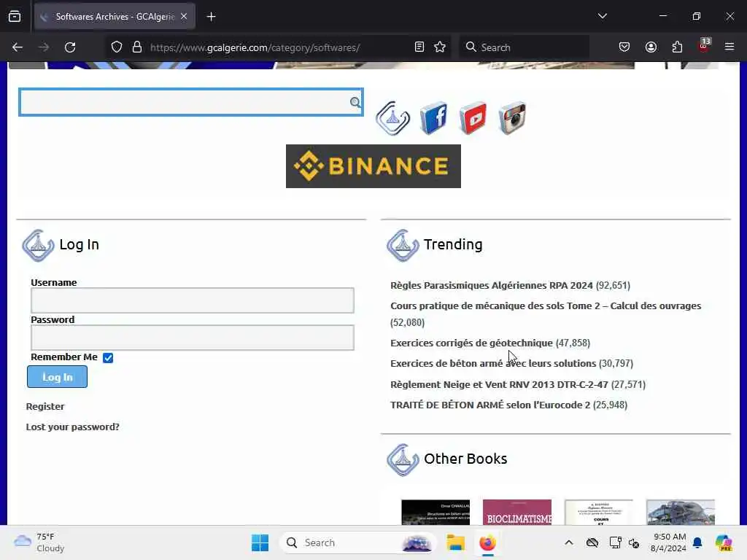This screenshot has height=560, width=747.
Task: Open the Windows Start menu
Action: [260, 542]
